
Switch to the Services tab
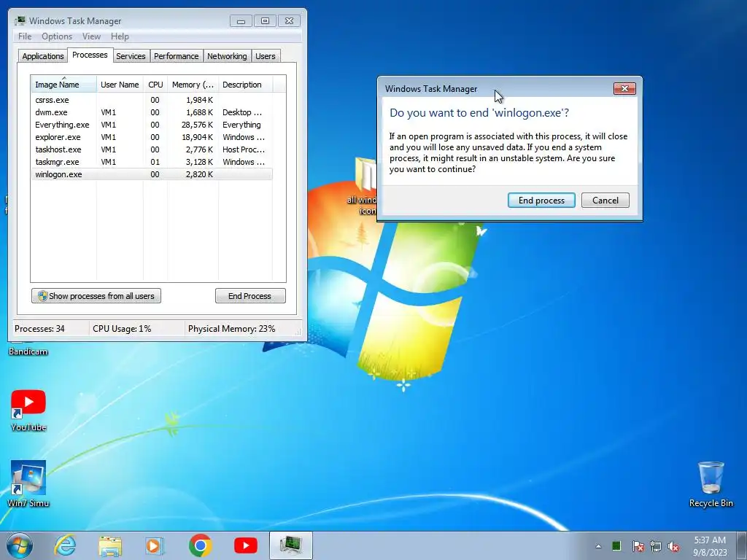click(131, 56)
